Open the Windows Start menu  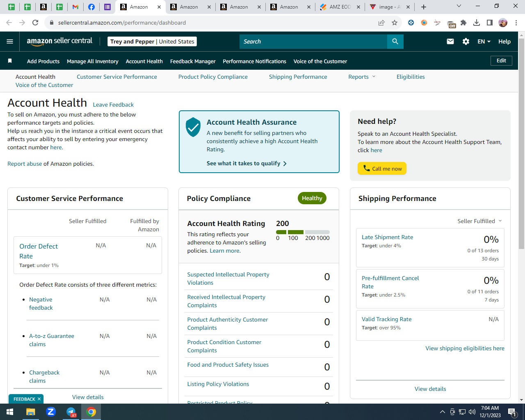click(x=10, y=412)
